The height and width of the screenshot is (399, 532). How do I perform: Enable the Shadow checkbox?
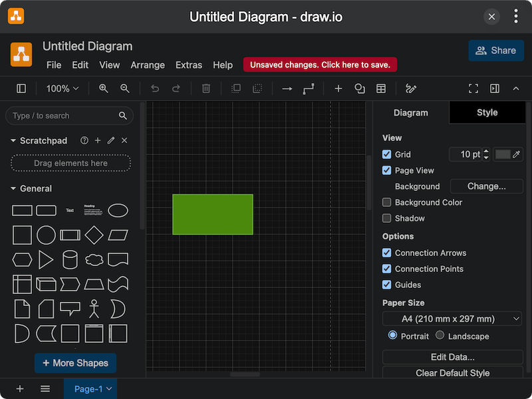click(386, 218)
